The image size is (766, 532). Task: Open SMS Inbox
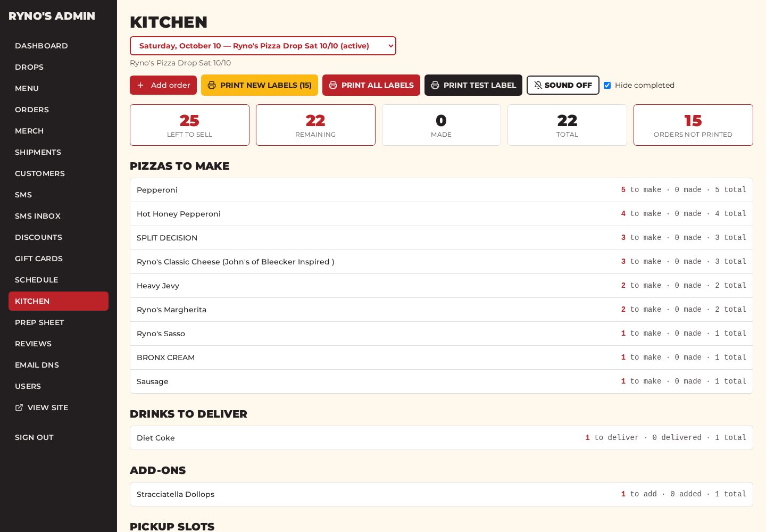click(x=59, y=216)
